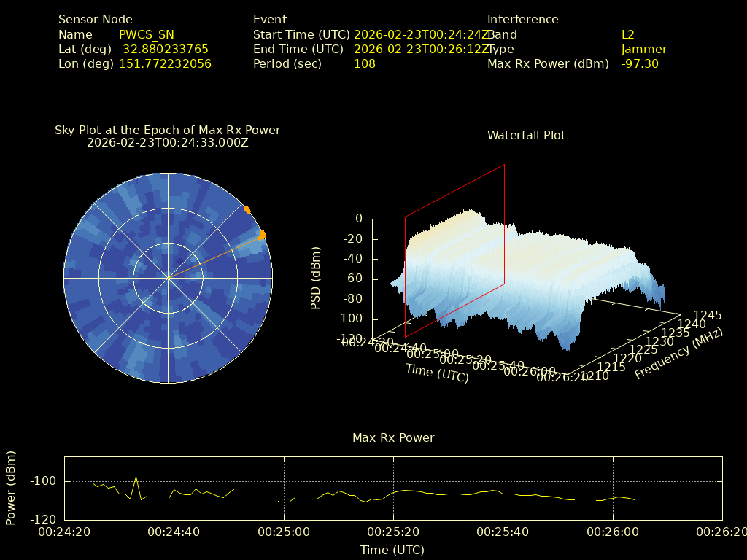Click the 1245 frequency tick label
Image resolution: width=747 pixels, height=560 pixels.
click(708, 315)
